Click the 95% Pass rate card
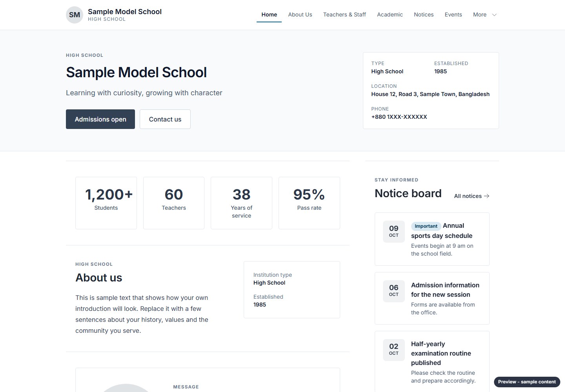 click(x=309, y=203)
